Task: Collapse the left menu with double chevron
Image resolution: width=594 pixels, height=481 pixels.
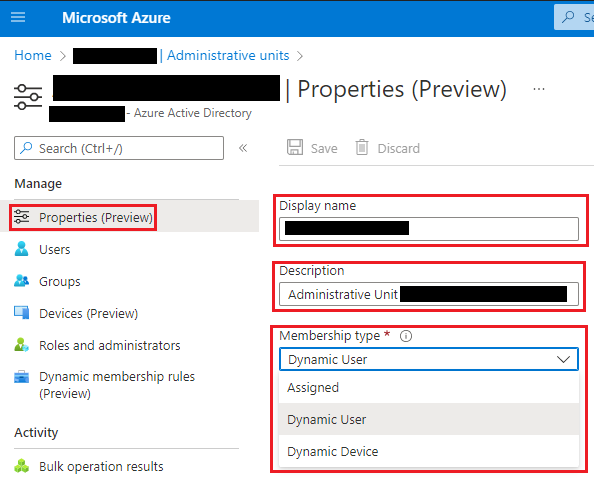Action: pos(243,148)
